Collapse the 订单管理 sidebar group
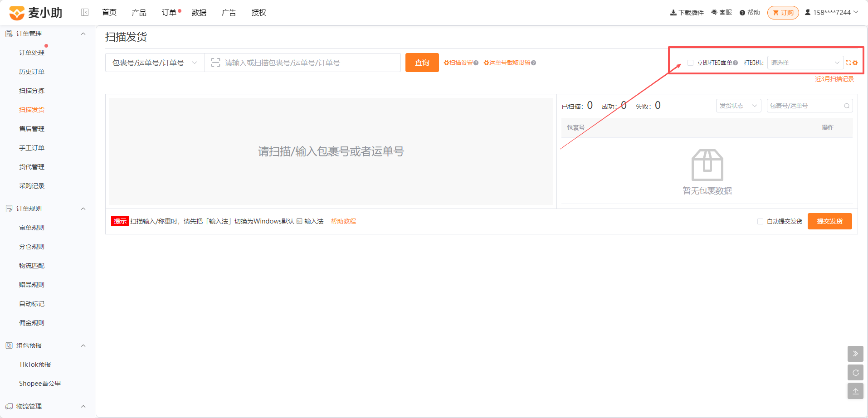This screenshot has height=418, width=868. pyautogui.click(x=83, y=34)
